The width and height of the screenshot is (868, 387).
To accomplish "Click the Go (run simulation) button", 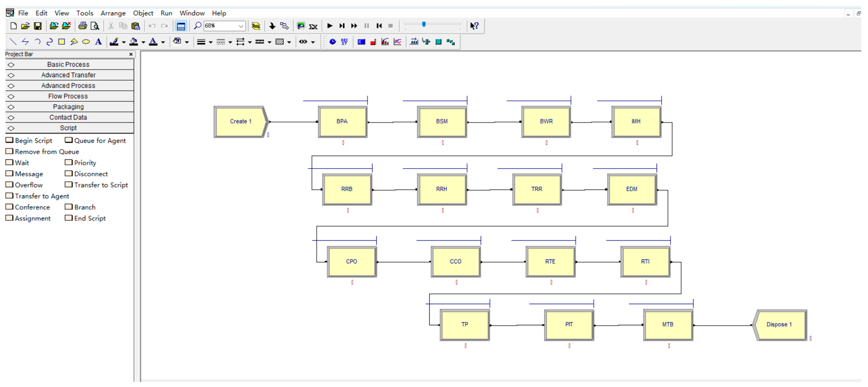I will coord(330,26).
